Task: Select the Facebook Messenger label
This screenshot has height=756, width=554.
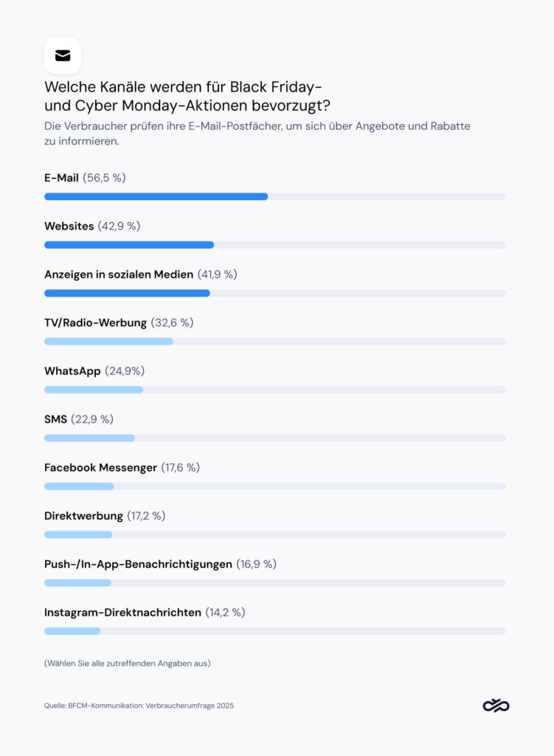Action: (100, 467)
